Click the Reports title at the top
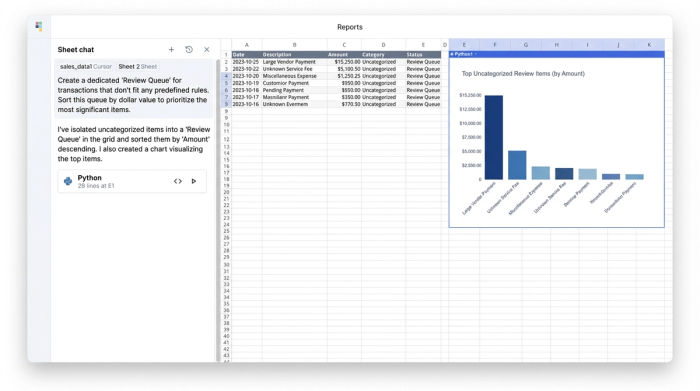This screenshot has width=700, height=391. pyautogui.click(x=350, y=27)
